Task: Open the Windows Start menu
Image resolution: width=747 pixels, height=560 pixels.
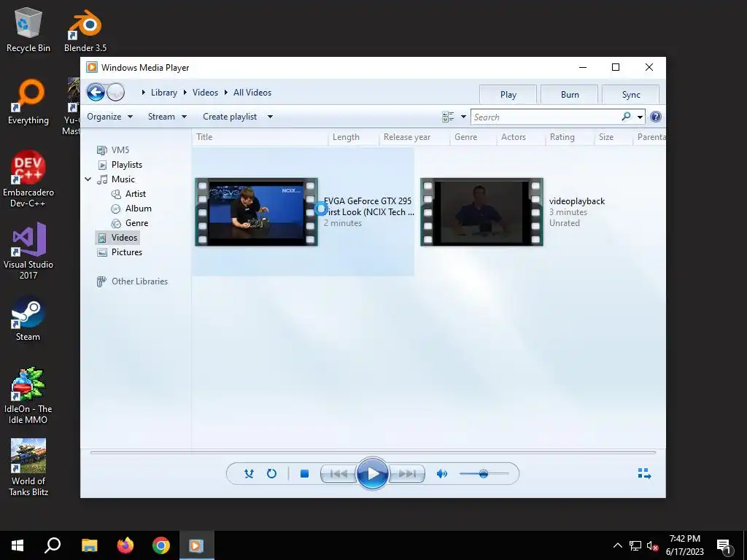Action: click(x=18, y=545)
